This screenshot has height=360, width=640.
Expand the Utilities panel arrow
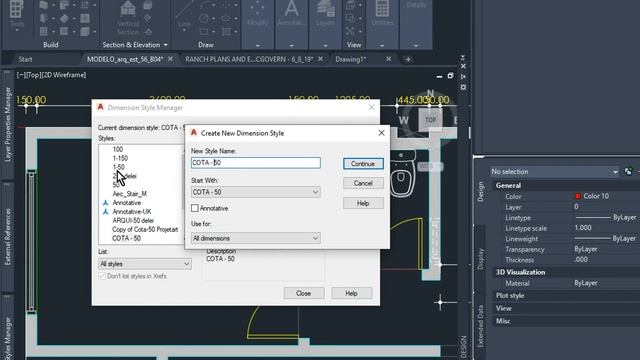click(x=382, y=45)
